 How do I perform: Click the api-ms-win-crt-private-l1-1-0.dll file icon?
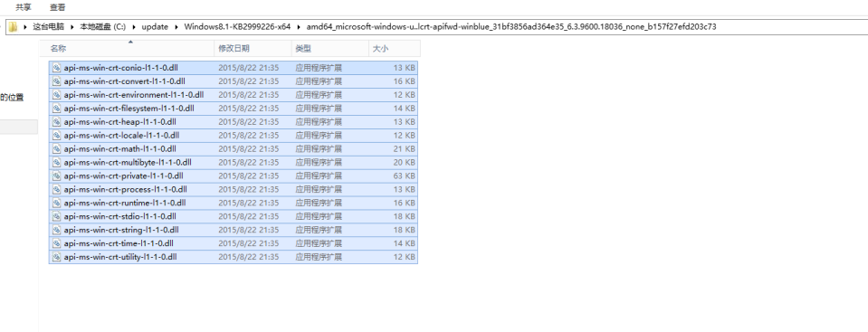[56, 176]
